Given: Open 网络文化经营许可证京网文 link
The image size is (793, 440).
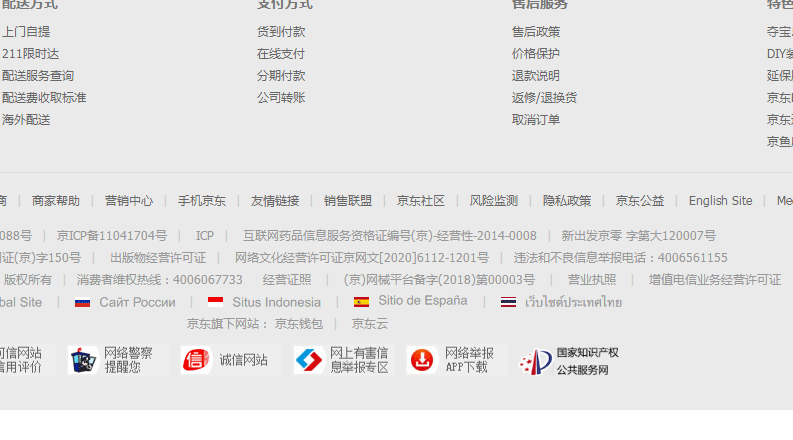Looking at the screenshot, I should [362, 258].
